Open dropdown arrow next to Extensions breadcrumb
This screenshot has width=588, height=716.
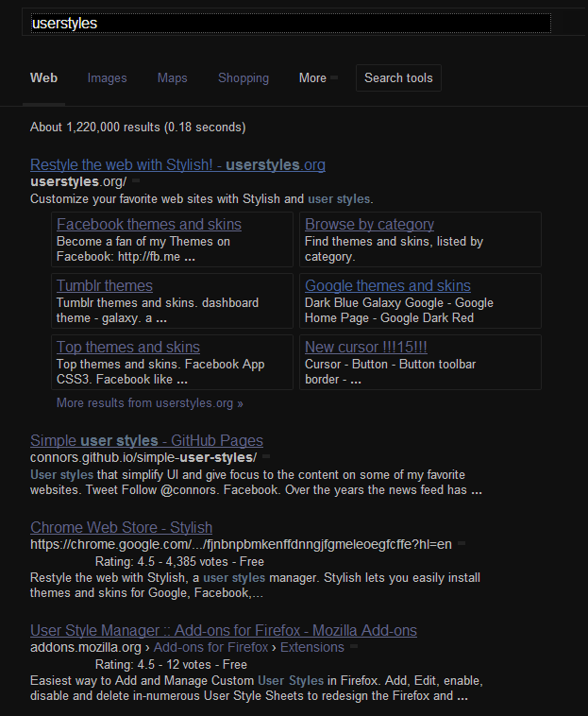pyautogui.click(x=354, y=647)
